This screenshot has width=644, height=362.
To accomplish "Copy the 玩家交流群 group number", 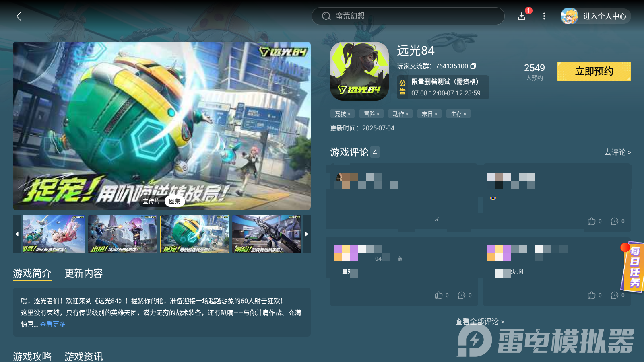I will 474,66.
